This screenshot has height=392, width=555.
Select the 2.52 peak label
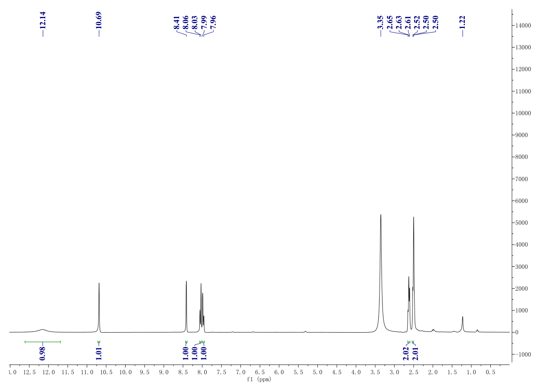tap(417, 23)
